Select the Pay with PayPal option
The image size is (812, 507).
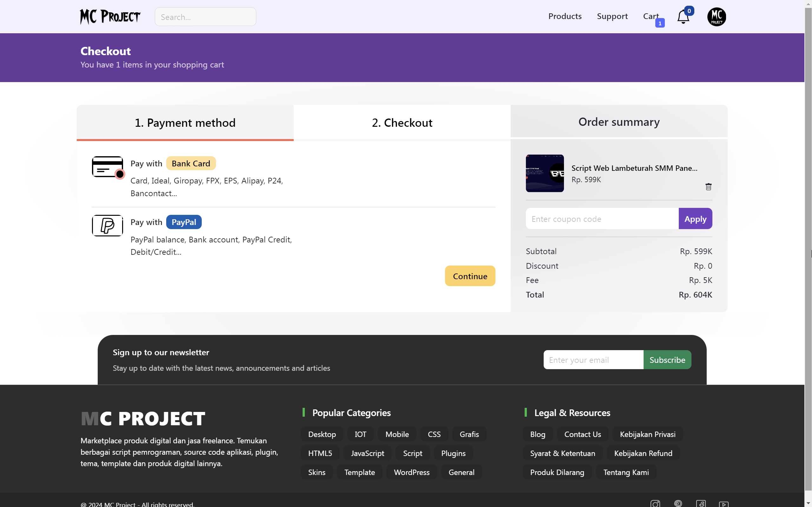[x=184, y=222]
